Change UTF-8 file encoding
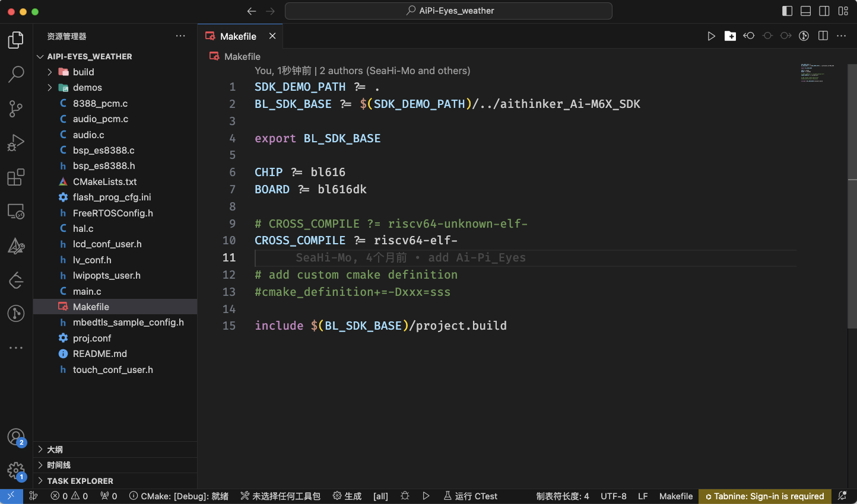The height and width of the screenshot is (504, 857). point(614,496)
